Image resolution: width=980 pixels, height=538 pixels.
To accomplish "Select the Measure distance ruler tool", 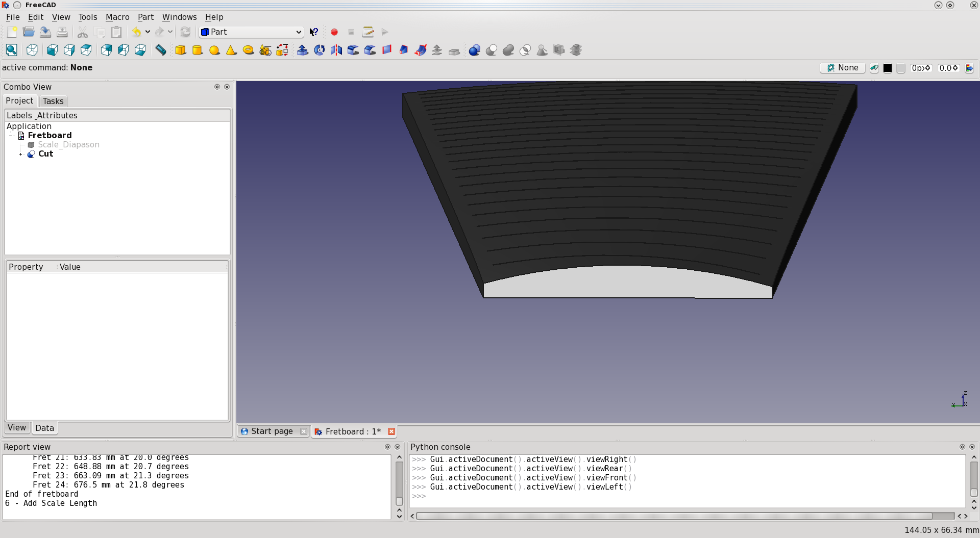I will coord(160,50).
